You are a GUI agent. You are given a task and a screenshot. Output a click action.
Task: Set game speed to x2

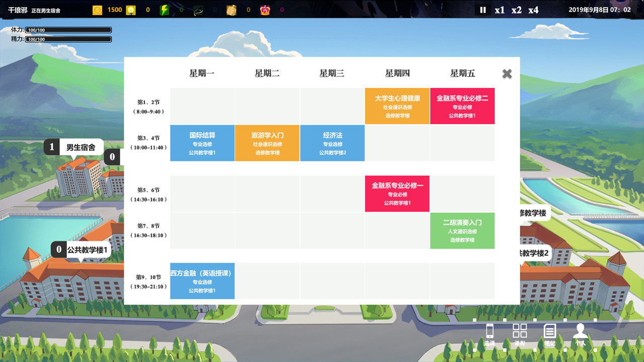(517, 10)
